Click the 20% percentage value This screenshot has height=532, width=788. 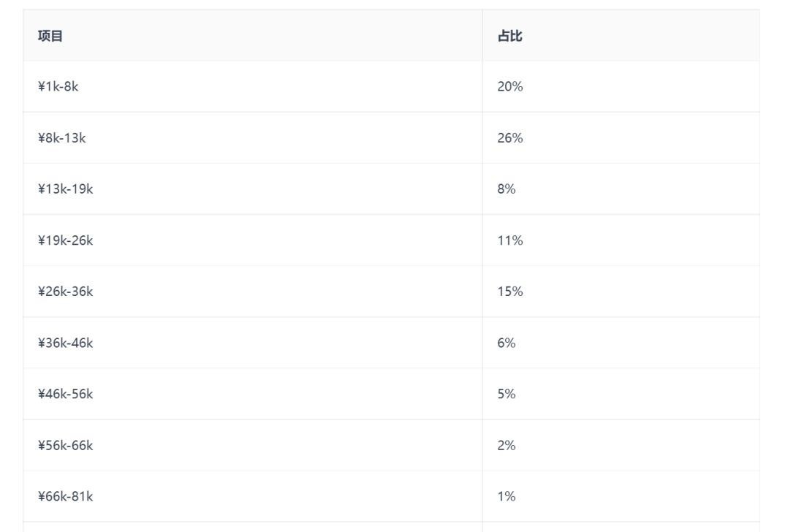coord(510,86)
